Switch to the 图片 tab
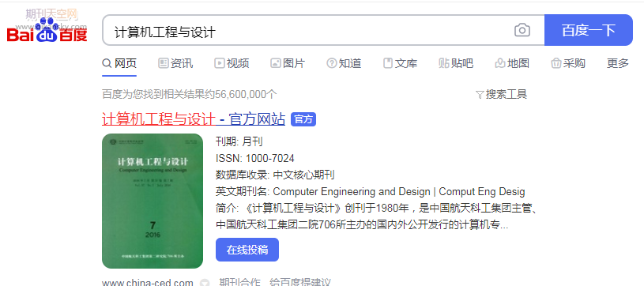The height and width of the screenshot is (286, 644). tap(288, 63)
